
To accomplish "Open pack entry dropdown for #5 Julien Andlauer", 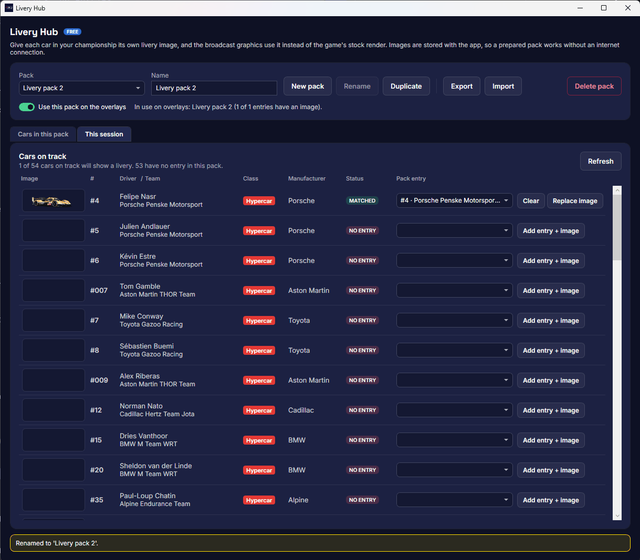I will (x=454, y=231).
